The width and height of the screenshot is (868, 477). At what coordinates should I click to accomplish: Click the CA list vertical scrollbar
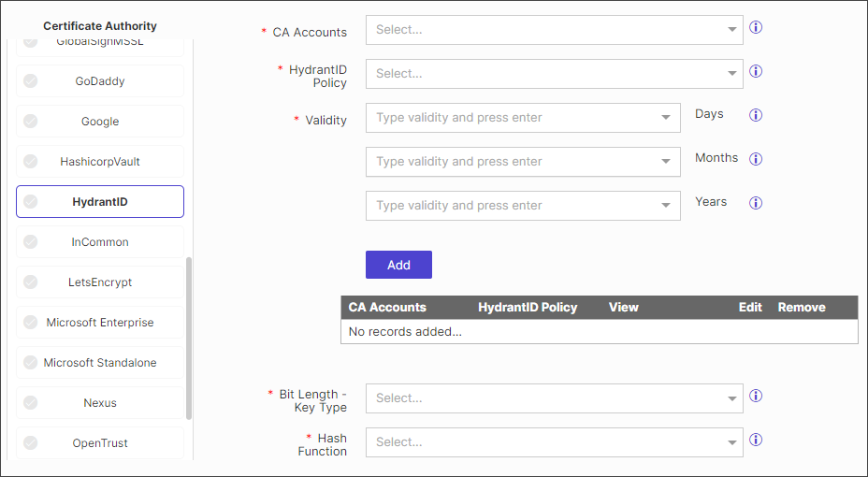click(189, 338)
